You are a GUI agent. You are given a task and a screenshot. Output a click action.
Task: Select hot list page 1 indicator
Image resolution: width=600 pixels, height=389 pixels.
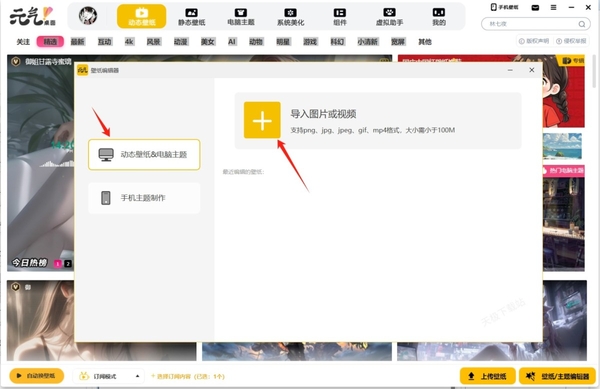(58, 264)
